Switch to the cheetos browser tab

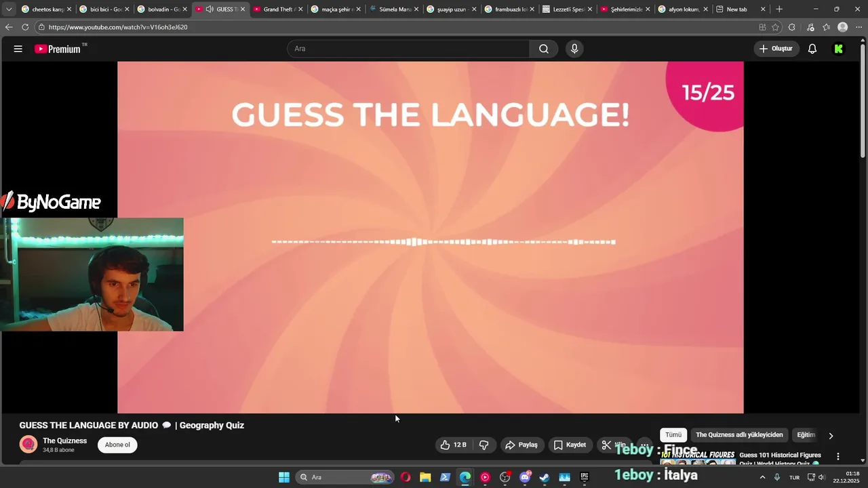coord(46,9)
